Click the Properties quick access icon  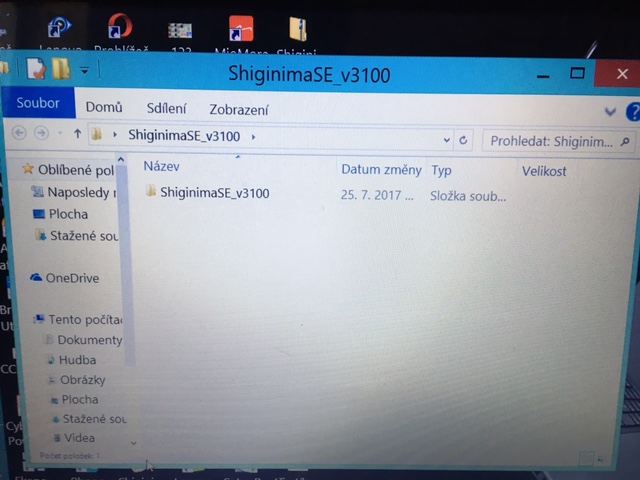coord(36,68)
